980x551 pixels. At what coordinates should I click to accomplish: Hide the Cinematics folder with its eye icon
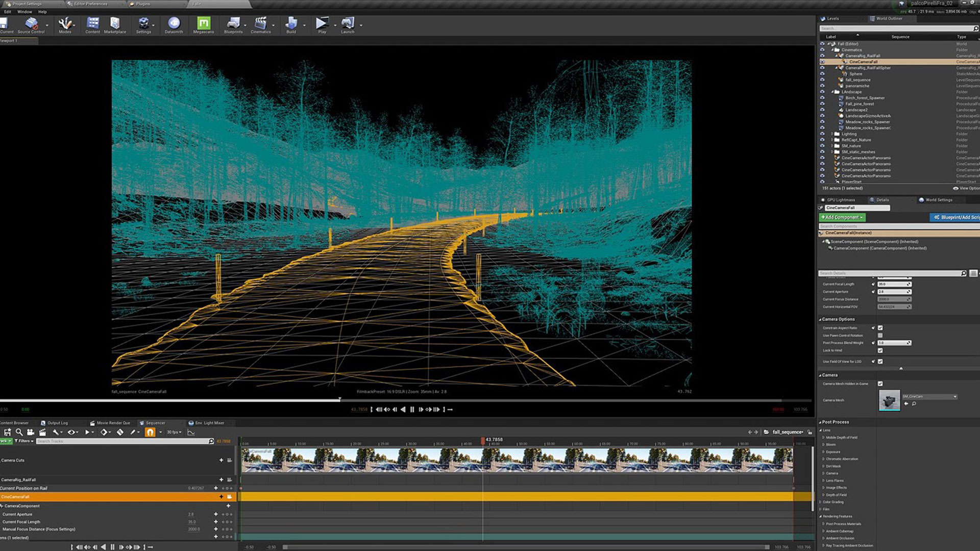click(x=822, y=50)
